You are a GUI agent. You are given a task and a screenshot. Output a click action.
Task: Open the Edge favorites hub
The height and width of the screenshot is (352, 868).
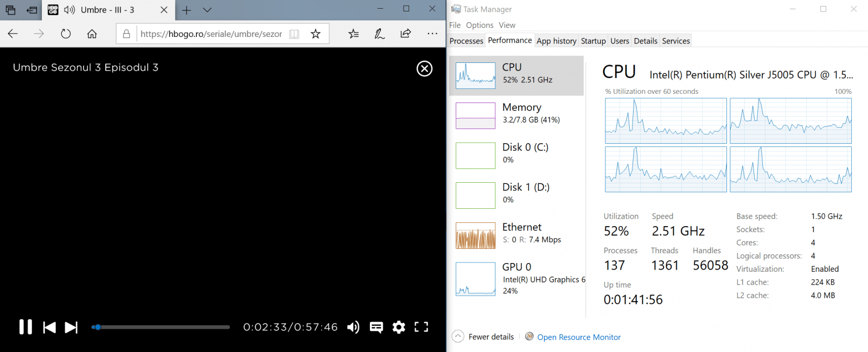(x=354, y=34)
